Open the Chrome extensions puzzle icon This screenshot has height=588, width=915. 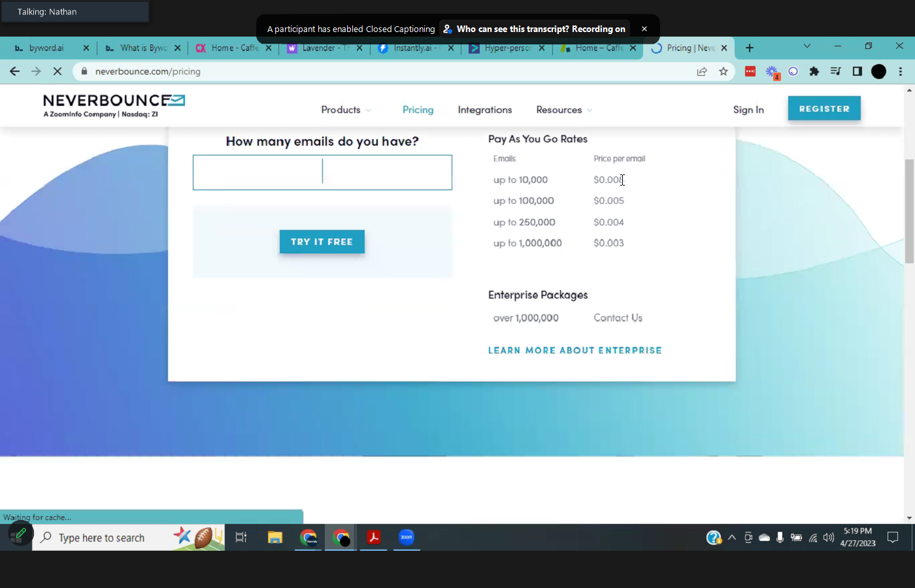814,72
